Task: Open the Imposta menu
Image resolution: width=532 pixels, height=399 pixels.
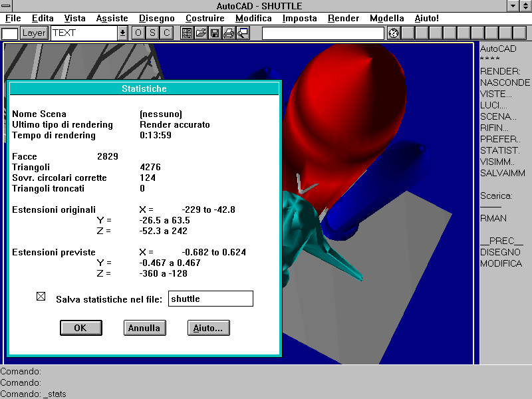Action: [300, 19]
